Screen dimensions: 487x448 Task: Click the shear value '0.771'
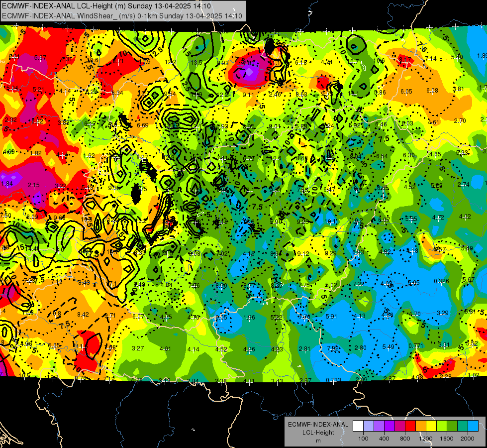tap(416, 346)
